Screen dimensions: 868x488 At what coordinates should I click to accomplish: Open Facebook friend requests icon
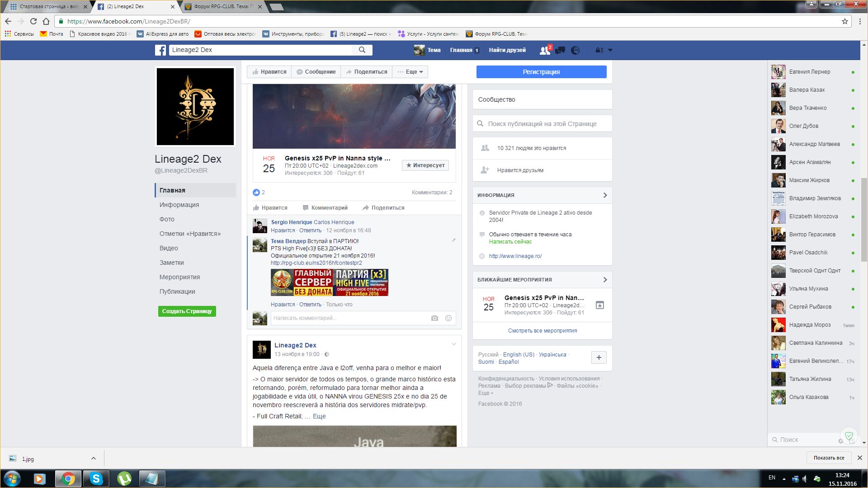click(545, 50)
